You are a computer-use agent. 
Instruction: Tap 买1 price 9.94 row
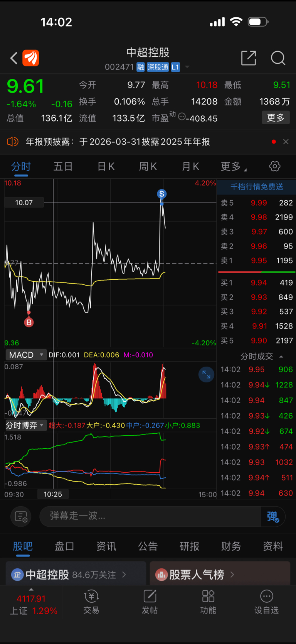click(257, 283)
